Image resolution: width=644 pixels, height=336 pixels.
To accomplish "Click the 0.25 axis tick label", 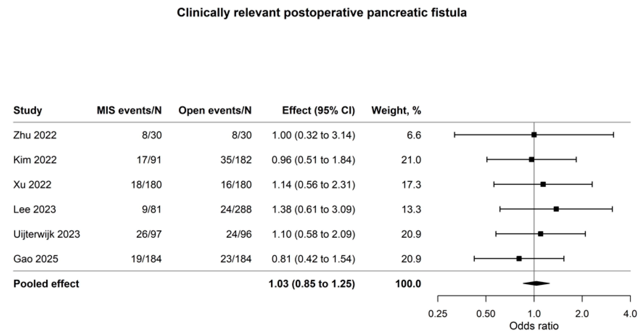I will pos(437,314).
